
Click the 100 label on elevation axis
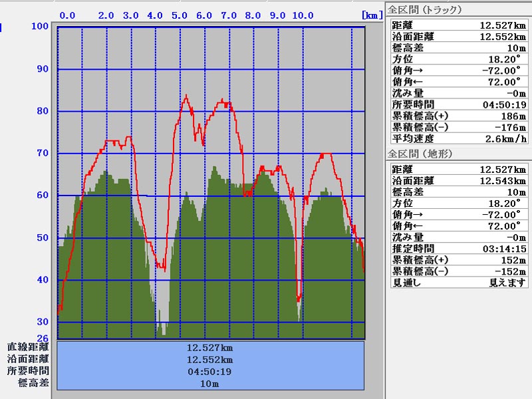pos(40,26)
